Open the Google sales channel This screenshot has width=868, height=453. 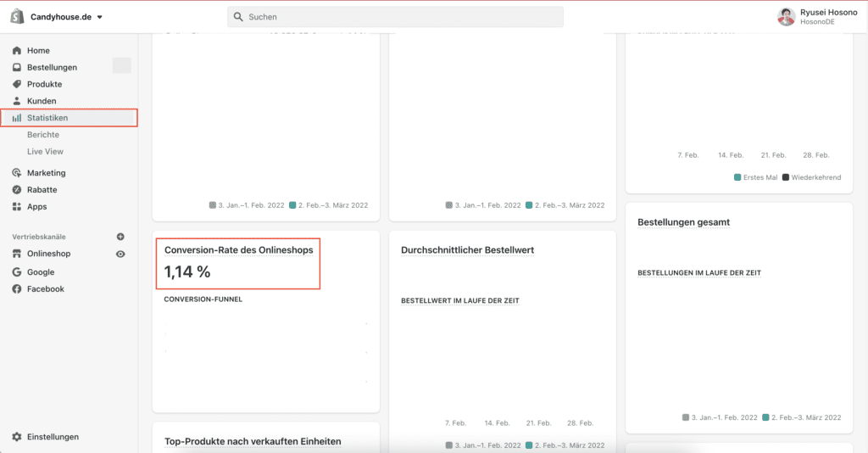[x=40, y=272]
